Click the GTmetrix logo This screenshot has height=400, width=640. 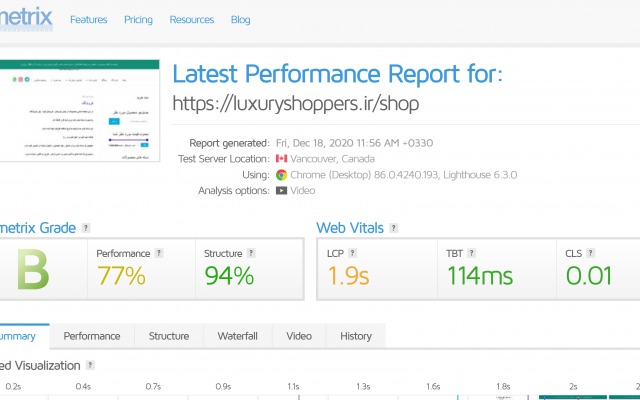(x=26, y=19)
